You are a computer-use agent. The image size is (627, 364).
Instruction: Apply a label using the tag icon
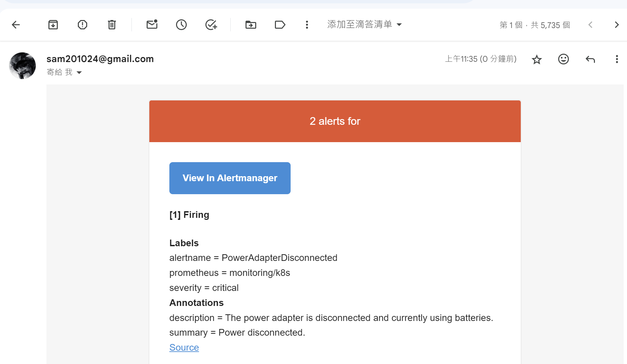(280, 25)
